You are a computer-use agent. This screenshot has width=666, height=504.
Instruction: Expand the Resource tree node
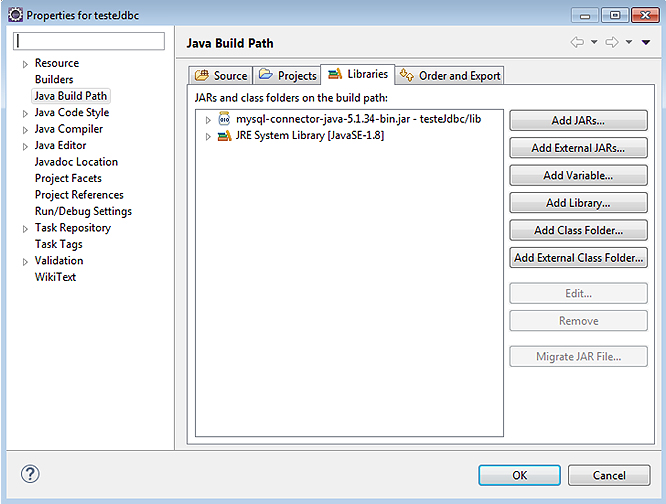click(x=25, y=64)
